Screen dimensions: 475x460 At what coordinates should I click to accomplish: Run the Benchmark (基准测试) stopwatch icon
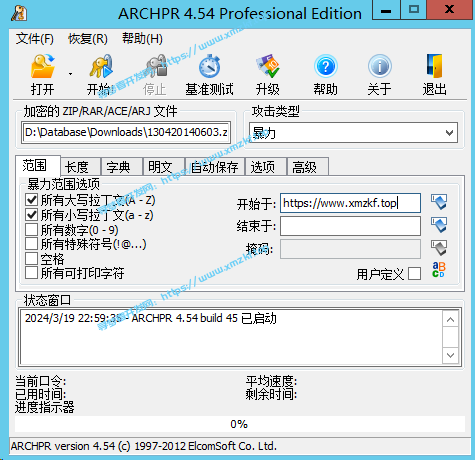[210, 66]
